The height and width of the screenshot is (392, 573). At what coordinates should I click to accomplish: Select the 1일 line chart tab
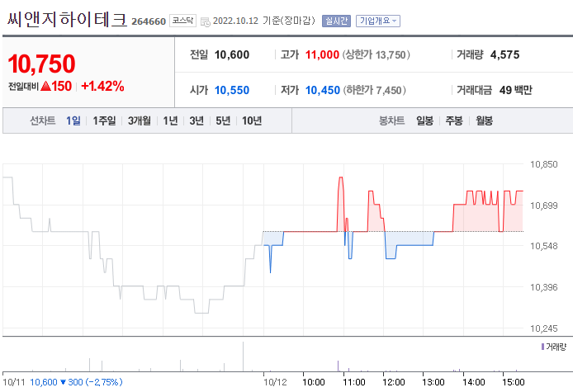pos(73,120)
